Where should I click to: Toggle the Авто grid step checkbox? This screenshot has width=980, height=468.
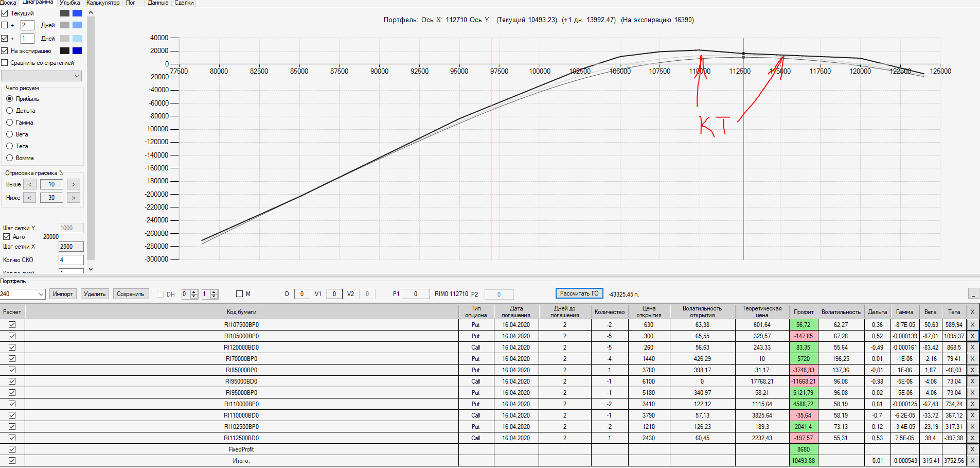click(7, 237)
